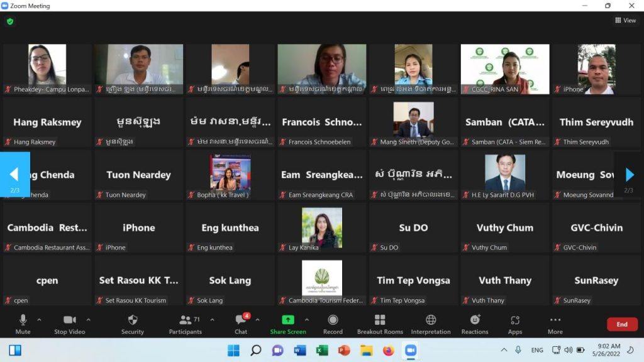Open Breakout Rooms

click(x=380, y=324)
